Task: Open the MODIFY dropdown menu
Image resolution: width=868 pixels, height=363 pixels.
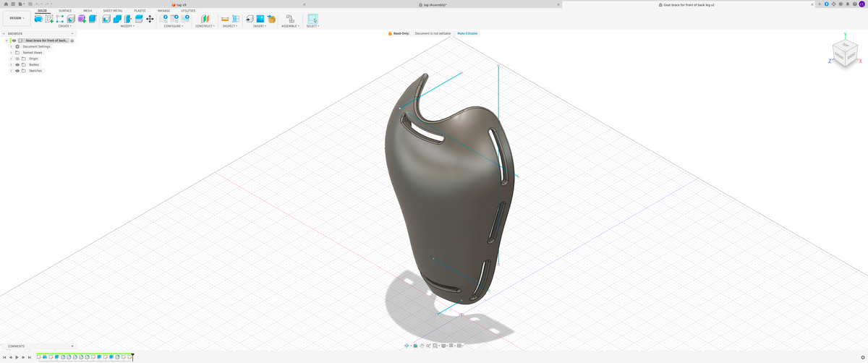Action: coord(127,26)
